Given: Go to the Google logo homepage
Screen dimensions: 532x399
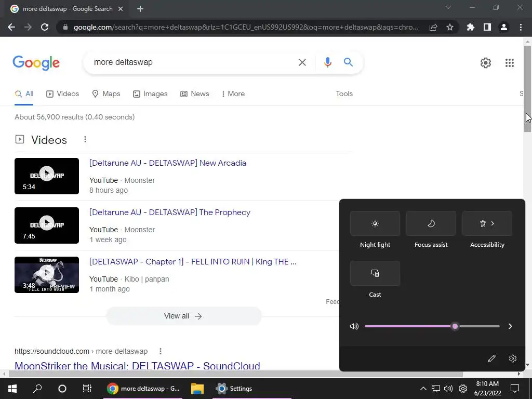Looking at the screenshot, I should pos(36,63).
